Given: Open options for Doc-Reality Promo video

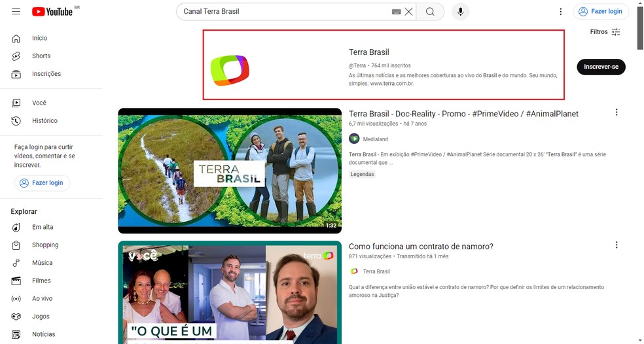Looking at the screenshot, I should (x=616, y=112).
